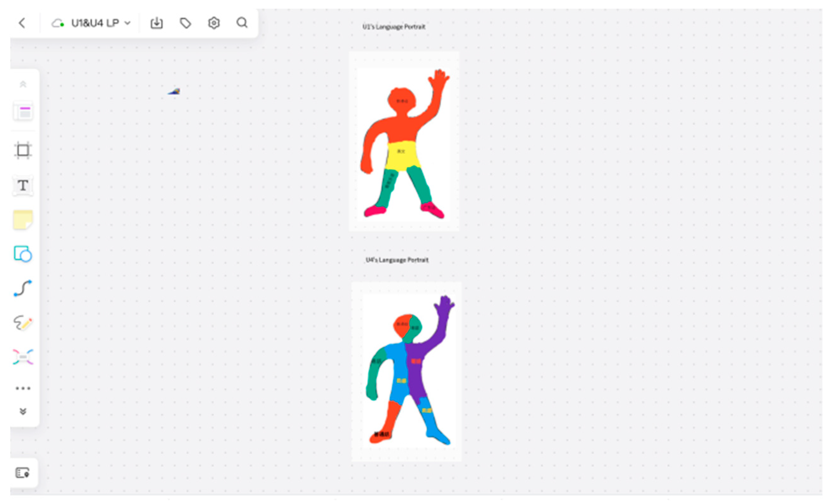Select the connector line tool
Image resolution: width=833 pixels, height=504 pixels.
click(23, 288)
